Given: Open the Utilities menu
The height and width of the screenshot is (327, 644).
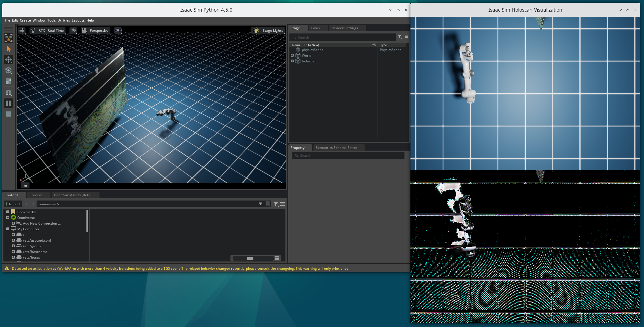Looking at the screenshot, I should pos(63,20).
